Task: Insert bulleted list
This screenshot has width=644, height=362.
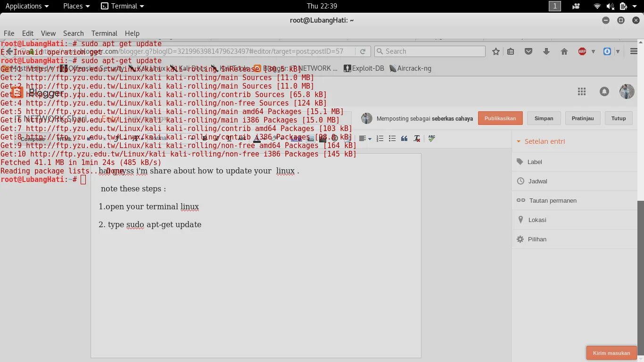Action: coord(392,139)
